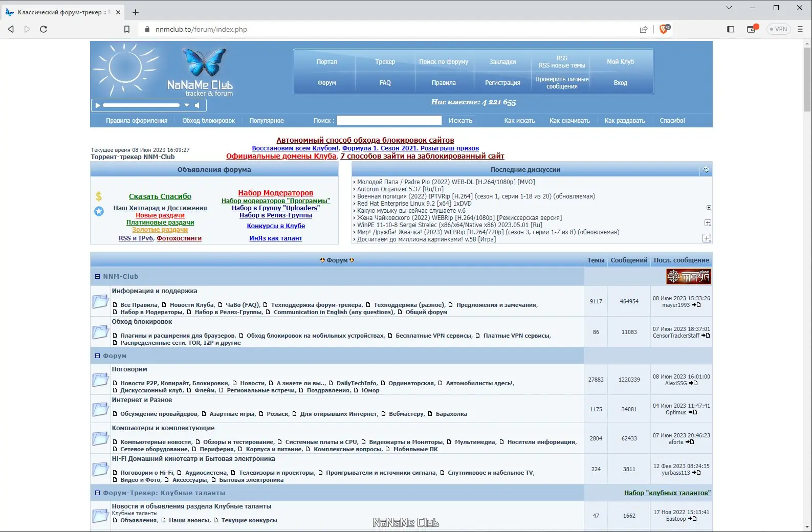Click folder icon for Новости и объявления раздела
Viewport: 812px width, 532px height.
(100, 516)
